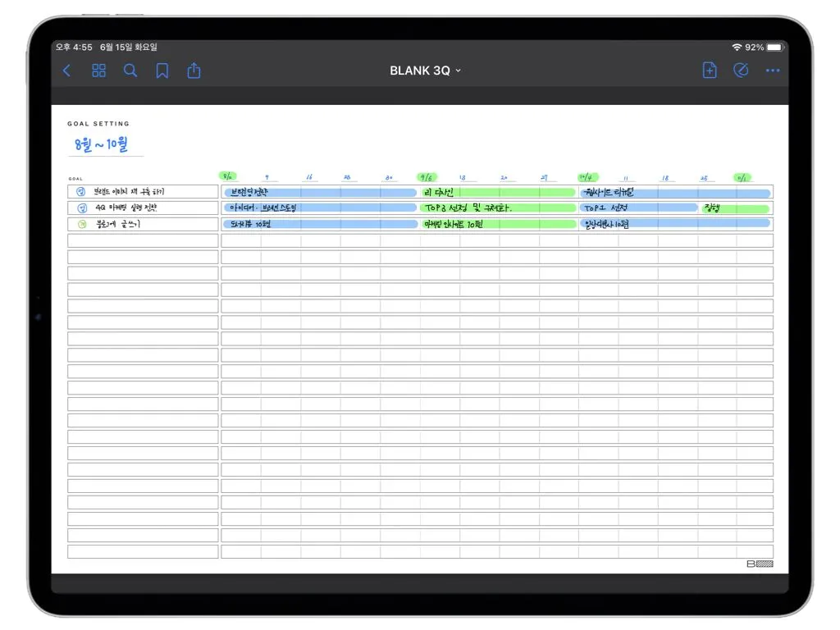Tap the green-highlighted 9/6 date marker
Screen dimensions: 840x630
pos(427,177)
